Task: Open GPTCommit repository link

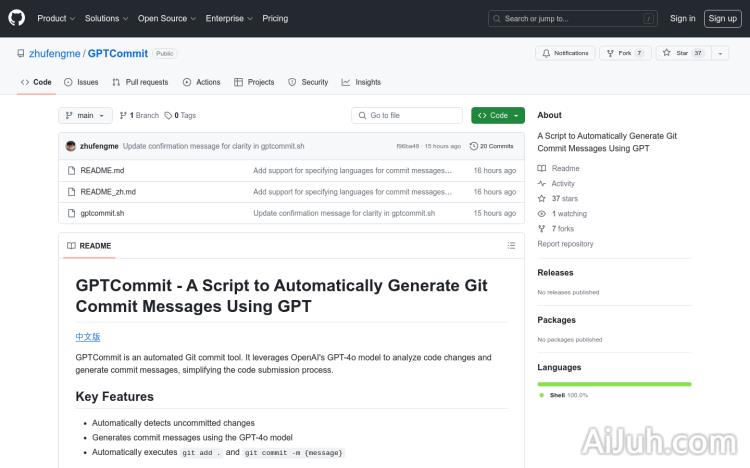Action: [x=118, y=54]
